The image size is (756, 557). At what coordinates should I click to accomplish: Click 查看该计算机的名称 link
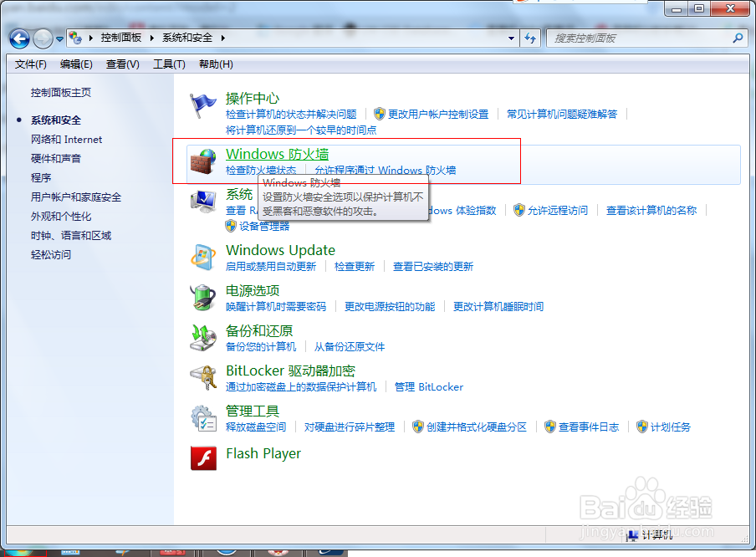(x=651, y=210)
